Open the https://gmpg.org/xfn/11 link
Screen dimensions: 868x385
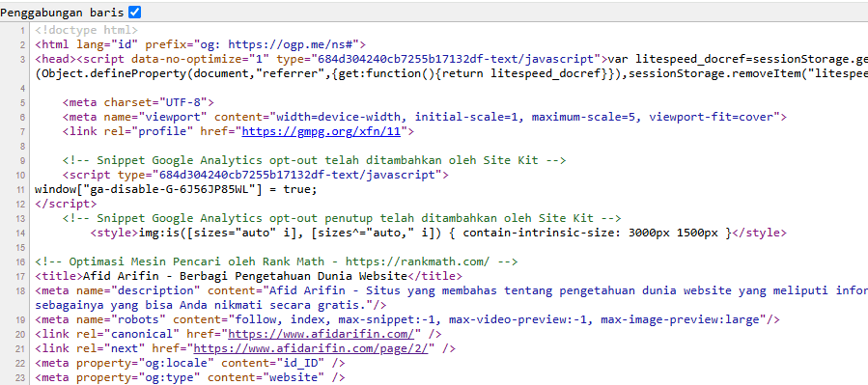(321, 131)
